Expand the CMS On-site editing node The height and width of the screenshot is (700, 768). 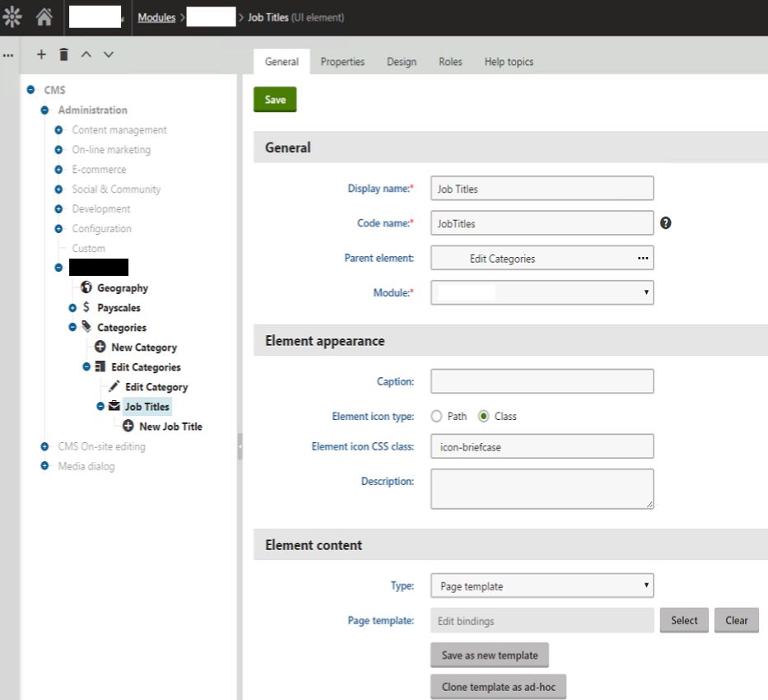click(44, 446)
